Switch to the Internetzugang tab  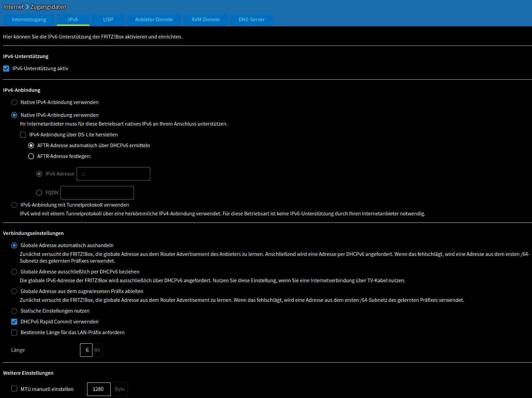(29, 20)
